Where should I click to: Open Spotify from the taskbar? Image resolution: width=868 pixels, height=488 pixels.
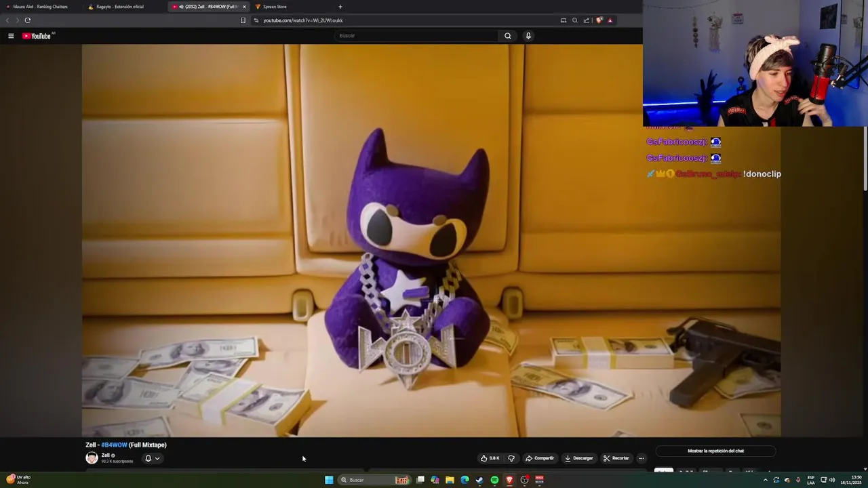[x=494, y=480]
